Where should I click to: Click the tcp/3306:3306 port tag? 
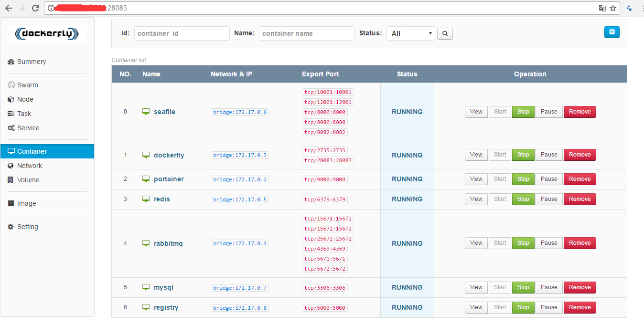click(324, 288)
